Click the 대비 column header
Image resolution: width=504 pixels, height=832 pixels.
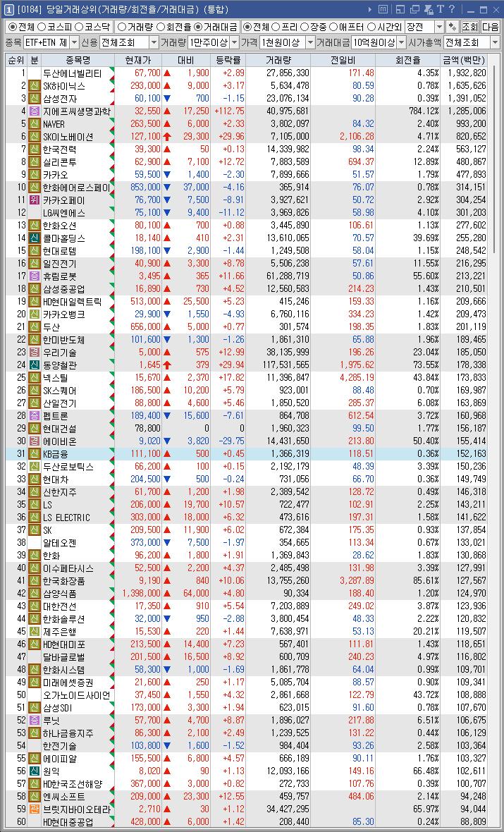186,60
